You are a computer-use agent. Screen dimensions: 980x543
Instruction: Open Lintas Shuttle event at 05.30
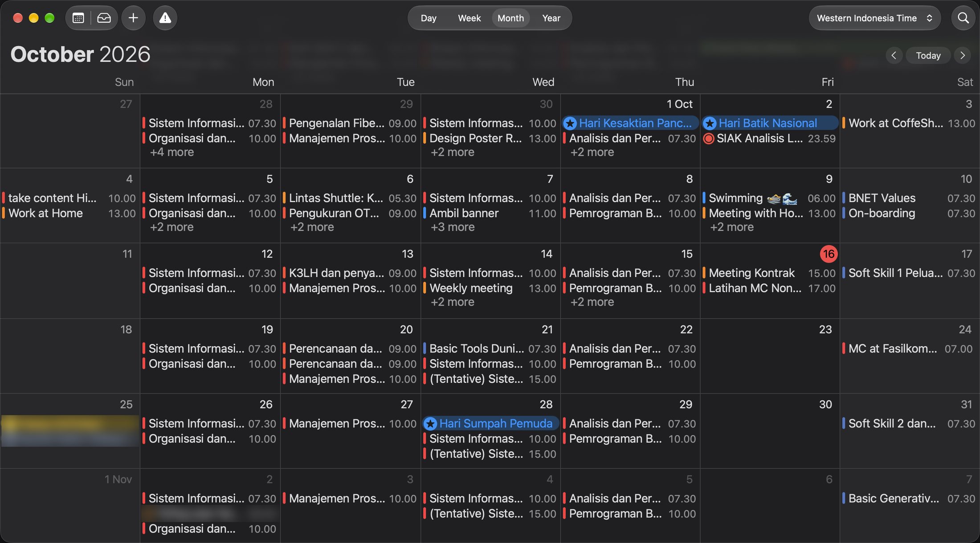[x=350, y=198]
